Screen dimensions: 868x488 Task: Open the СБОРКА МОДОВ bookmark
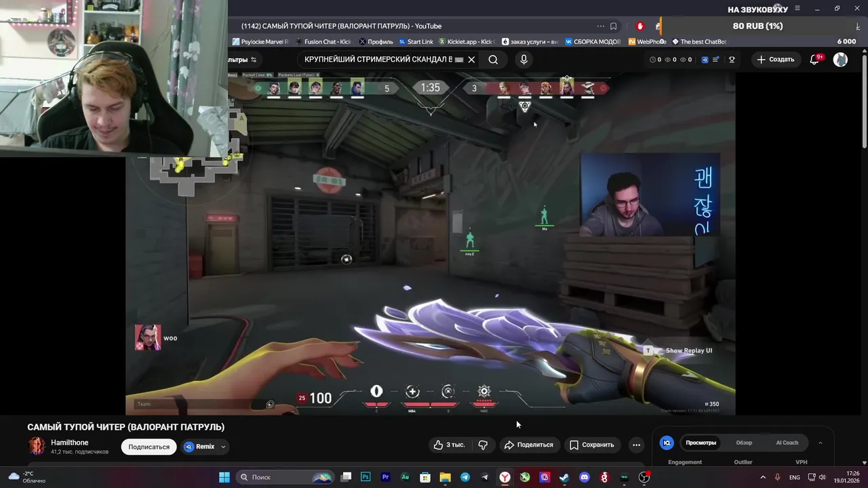point(593,42)
